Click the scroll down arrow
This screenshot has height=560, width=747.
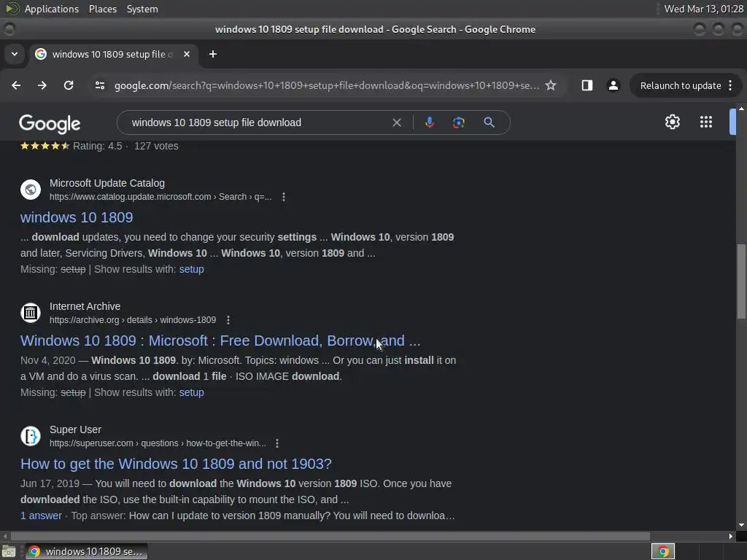click(x=741, y=525)
